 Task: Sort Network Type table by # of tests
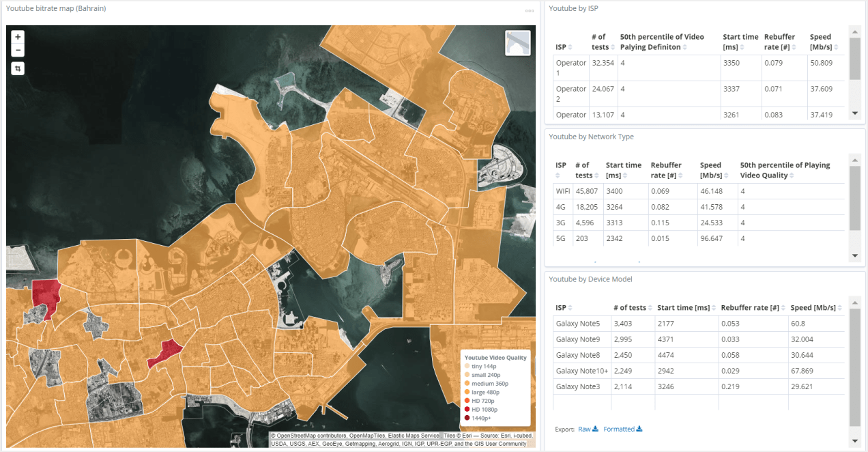click(x=598, y=175)
